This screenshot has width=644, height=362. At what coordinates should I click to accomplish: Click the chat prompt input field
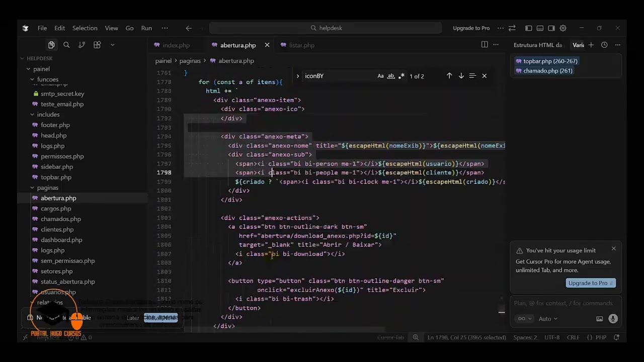[x=563, y=303]
